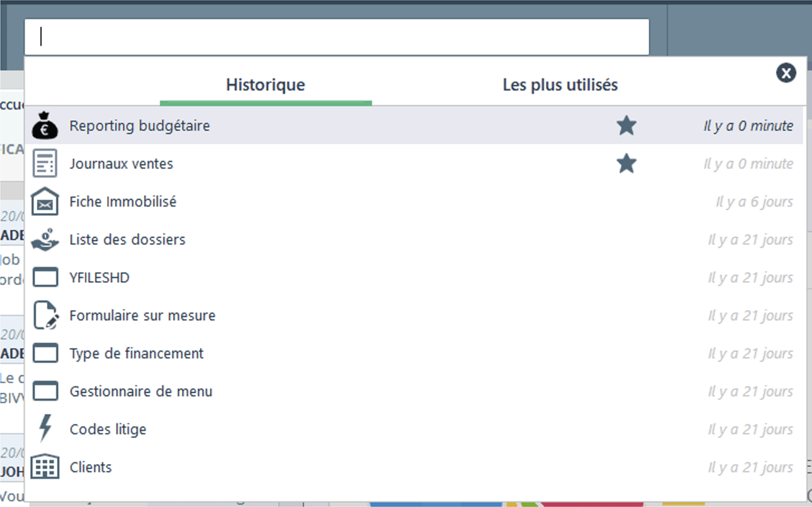Click the window icon for Type de financement
The width and height of the screenshot is (812, 507).
click(x=45, y=353)
